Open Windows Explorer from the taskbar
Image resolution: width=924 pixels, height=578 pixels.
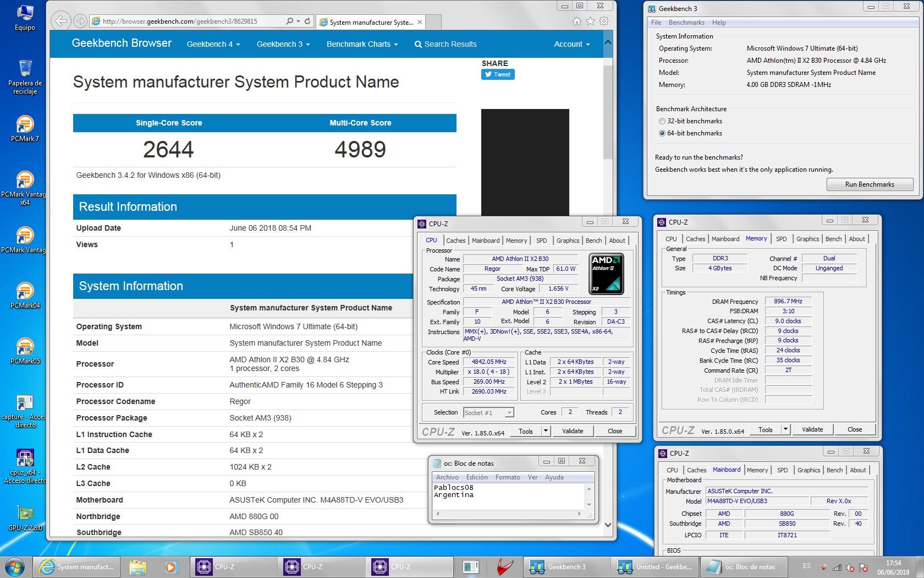[x=138, y=566]
